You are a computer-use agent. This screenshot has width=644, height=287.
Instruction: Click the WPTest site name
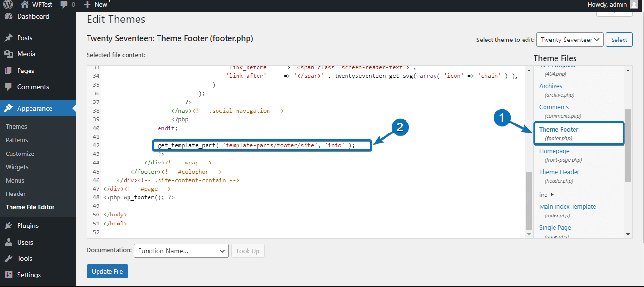[x=42, y=4]
